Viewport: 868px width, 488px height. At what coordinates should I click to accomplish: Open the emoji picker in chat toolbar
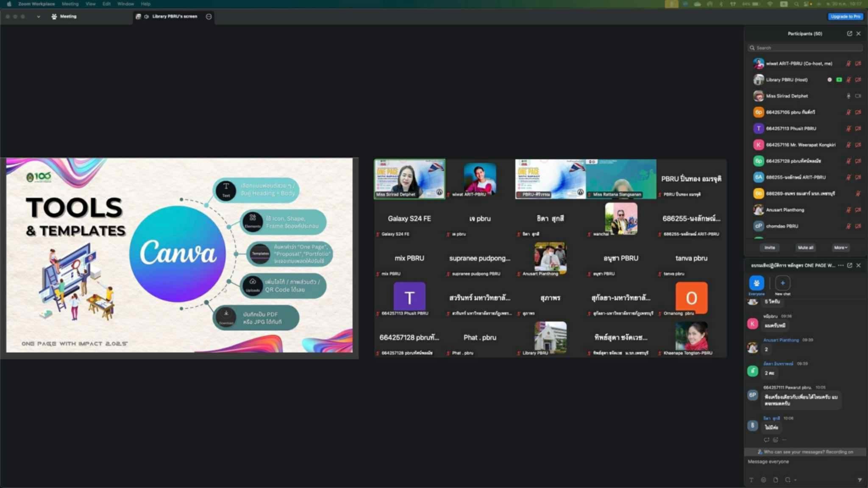[763, 480]
